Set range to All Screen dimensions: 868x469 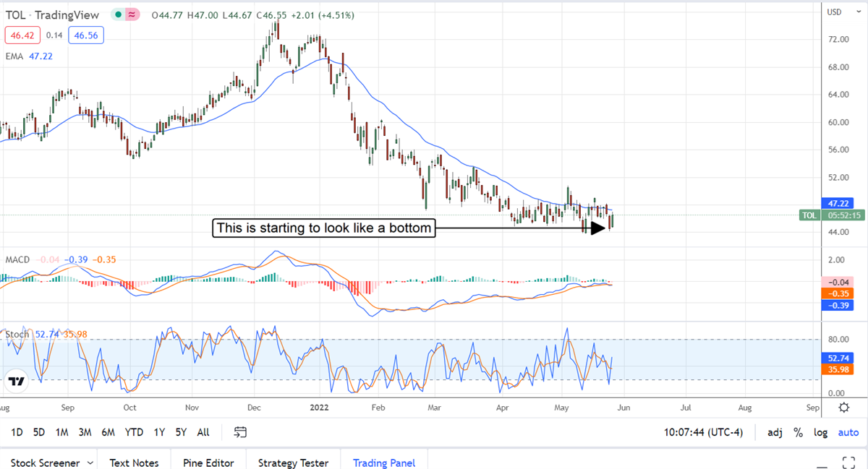coord(203,432)
